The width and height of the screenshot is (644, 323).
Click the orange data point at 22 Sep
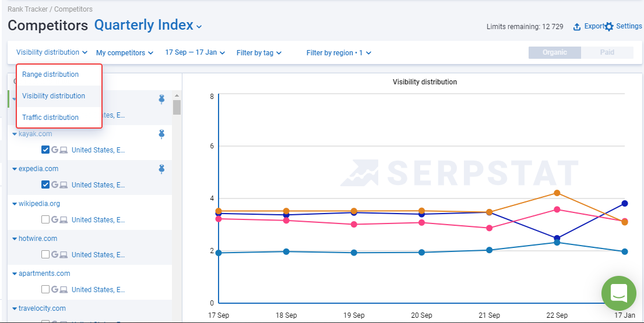(x=557, y=193)
